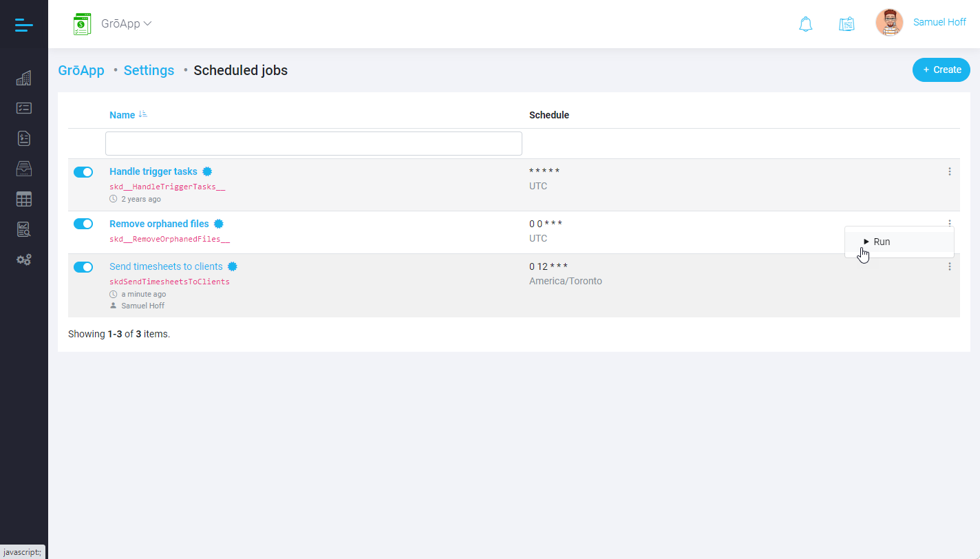Open the inbox tray icon in sidebar
Screen dimensions: 980x559
click(x=23, y=169)
